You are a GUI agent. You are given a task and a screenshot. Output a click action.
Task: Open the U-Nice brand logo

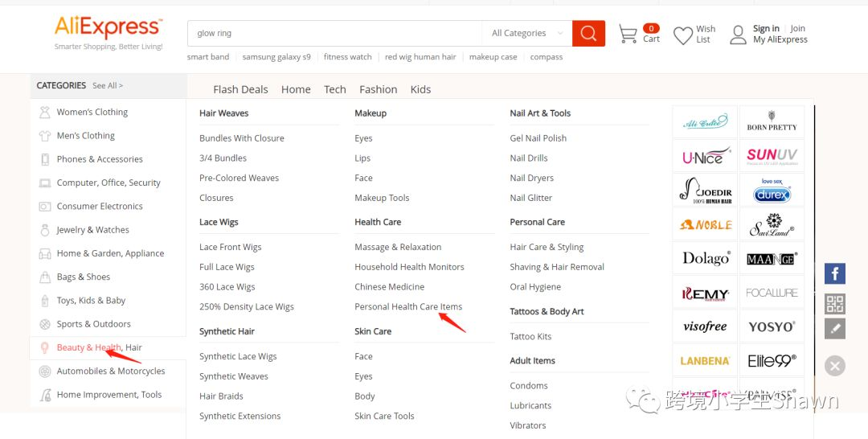pos(705,155)
